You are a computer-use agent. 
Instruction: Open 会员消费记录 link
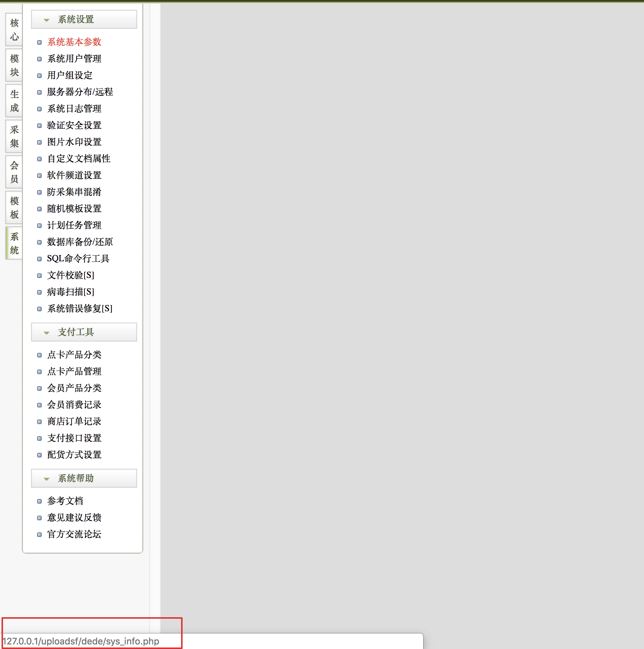point(74,405)
